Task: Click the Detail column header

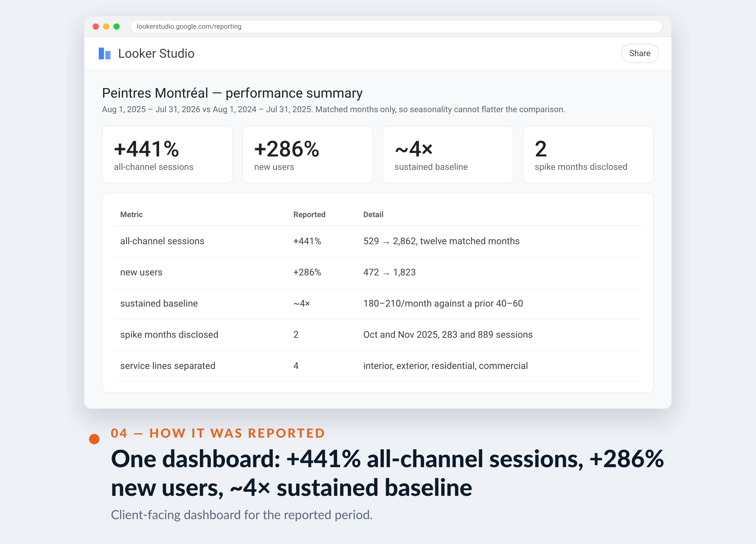Action: point(373,214)
